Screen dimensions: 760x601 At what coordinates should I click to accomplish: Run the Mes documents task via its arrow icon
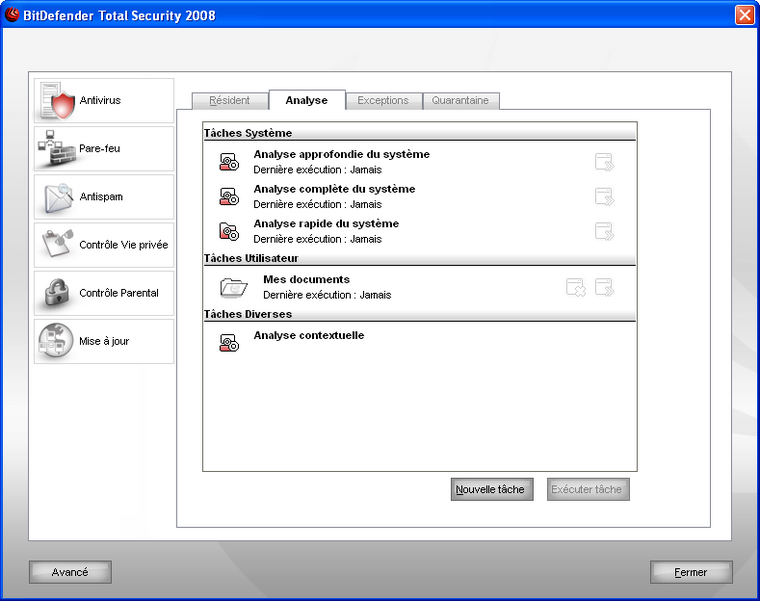(x=604, y=287)
